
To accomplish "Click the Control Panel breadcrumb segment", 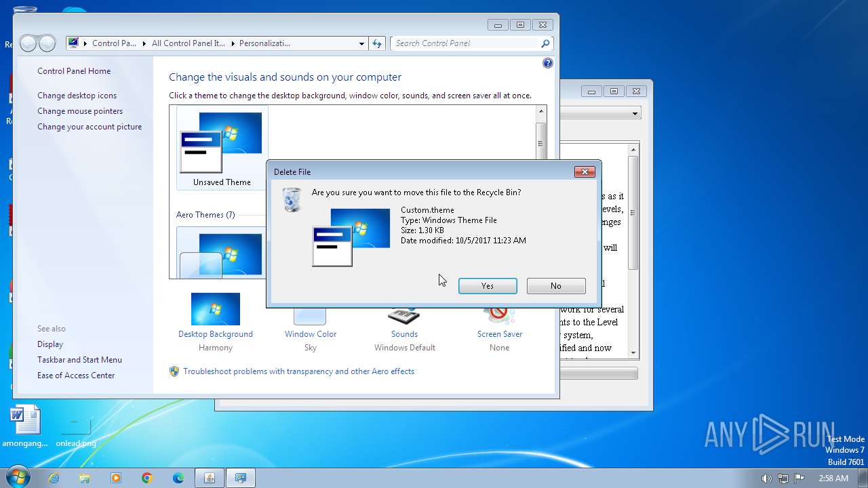I will pos(115,43).
